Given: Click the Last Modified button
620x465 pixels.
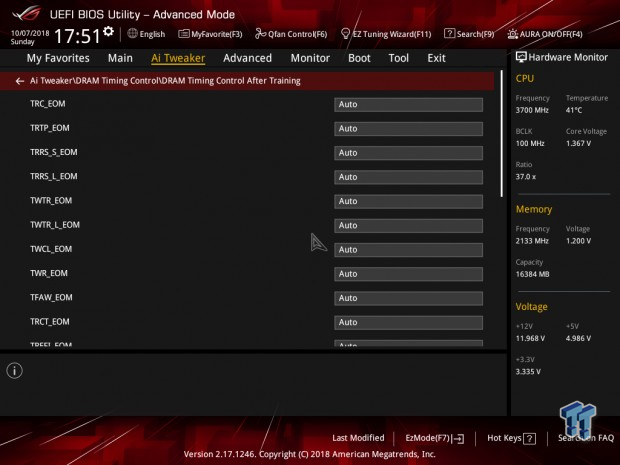Looking at the screenshot, I should click(x=358, y=438).
